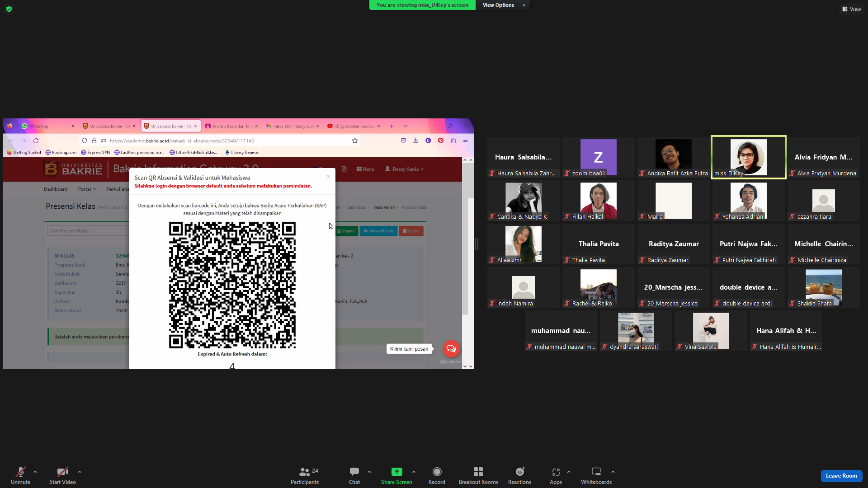Open the Express VPN bookmark
The width and height of the screenshot is (868, 488).
point(95,152)
